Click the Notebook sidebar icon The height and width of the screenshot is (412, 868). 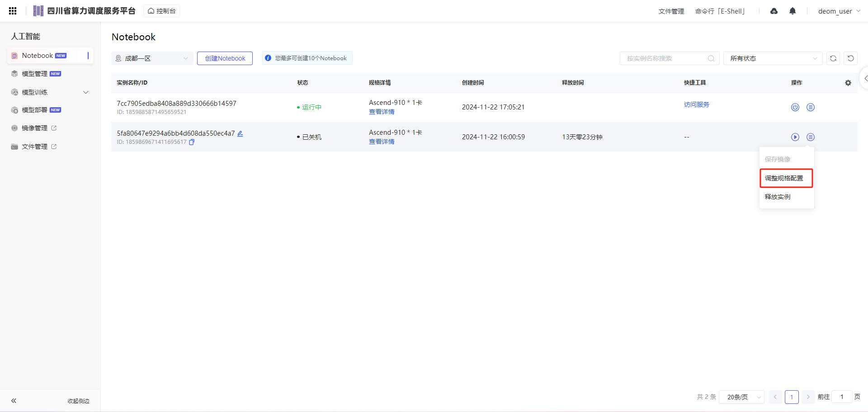pos(14,56)
